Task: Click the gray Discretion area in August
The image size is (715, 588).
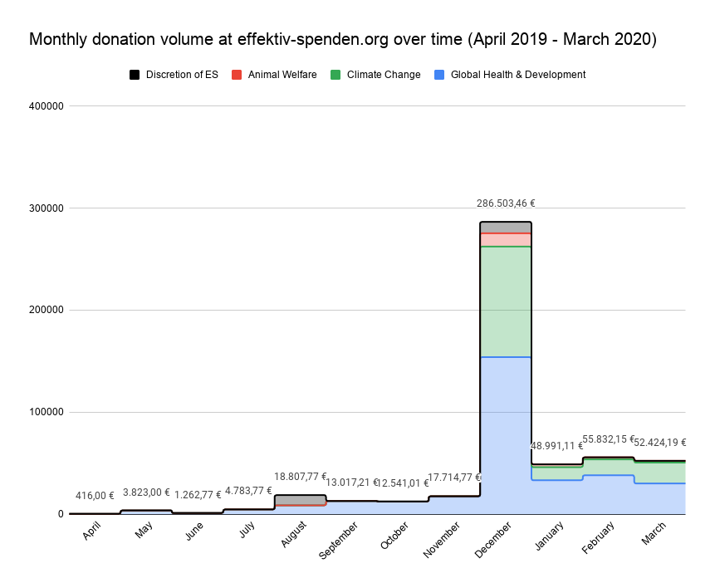Action: coord(301,499)
